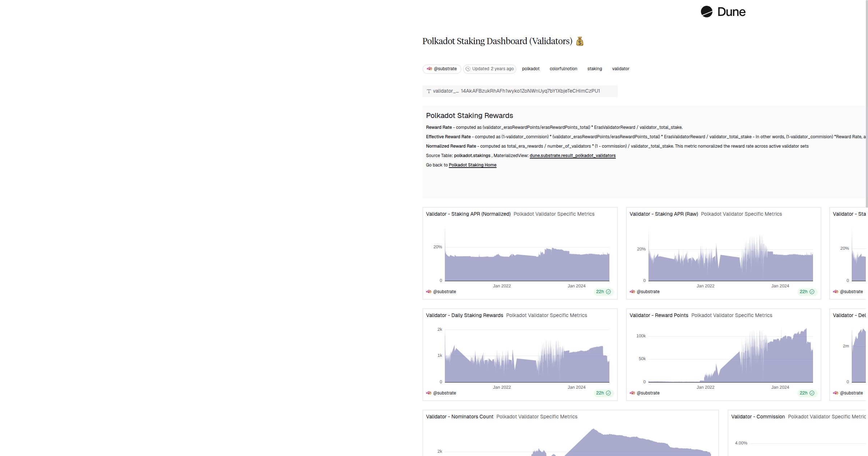The width and height of the screenshot is (868, 456).
Task: Click the text parameter 'T' icon before validator field
Action: (429, 91)
